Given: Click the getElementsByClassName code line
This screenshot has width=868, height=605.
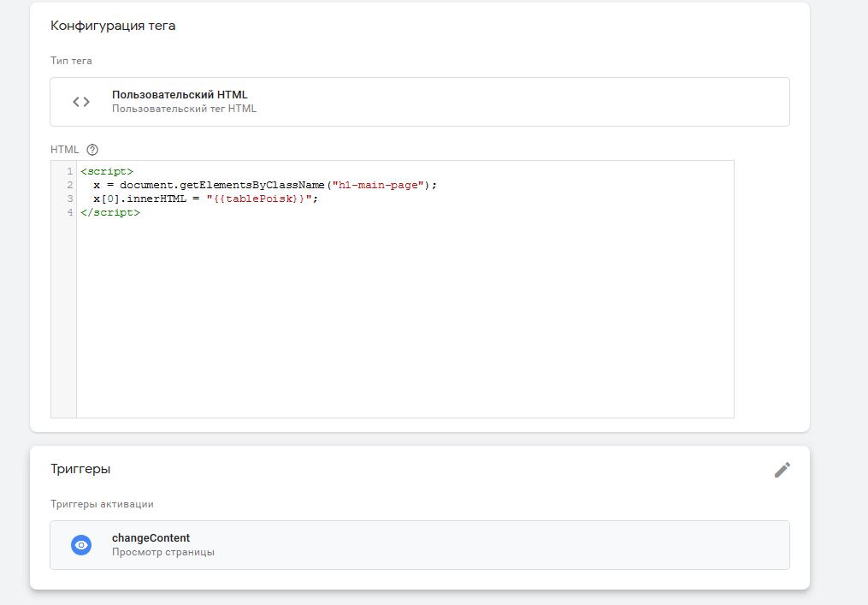Looking at the screenshot, I should [265, 185].
